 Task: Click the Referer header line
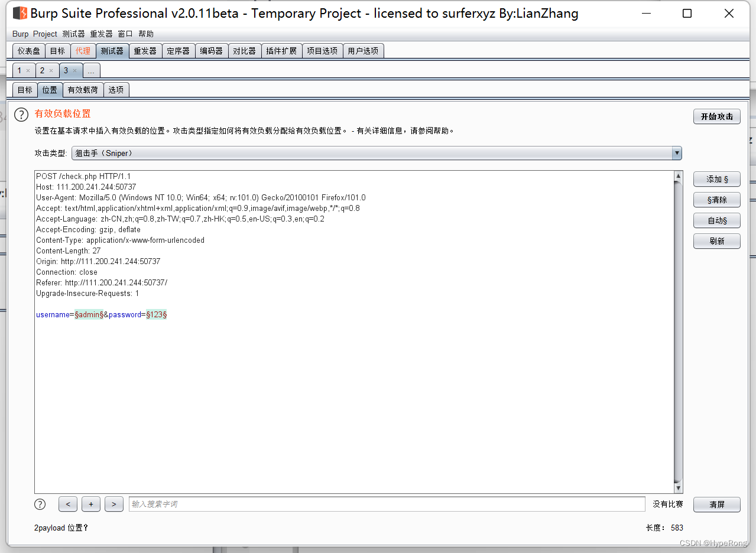(x=102, y=283)
